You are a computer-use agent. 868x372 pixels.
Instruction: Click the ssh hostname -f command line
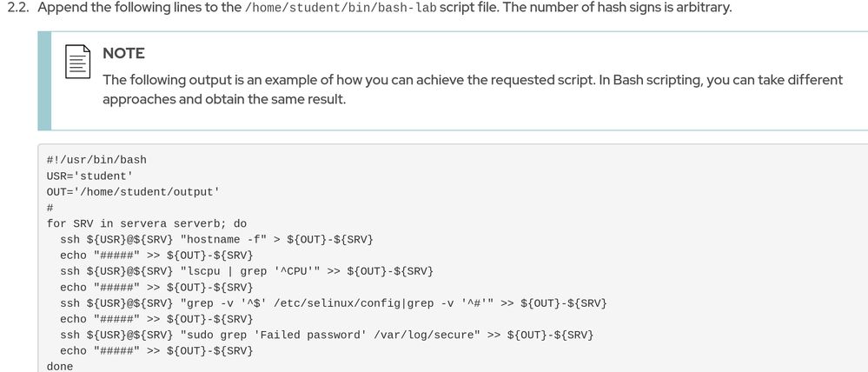click(216, 239)
